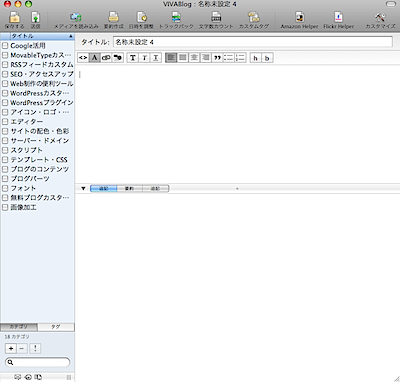Click the pill button in the title bar

tap(390, 4)
